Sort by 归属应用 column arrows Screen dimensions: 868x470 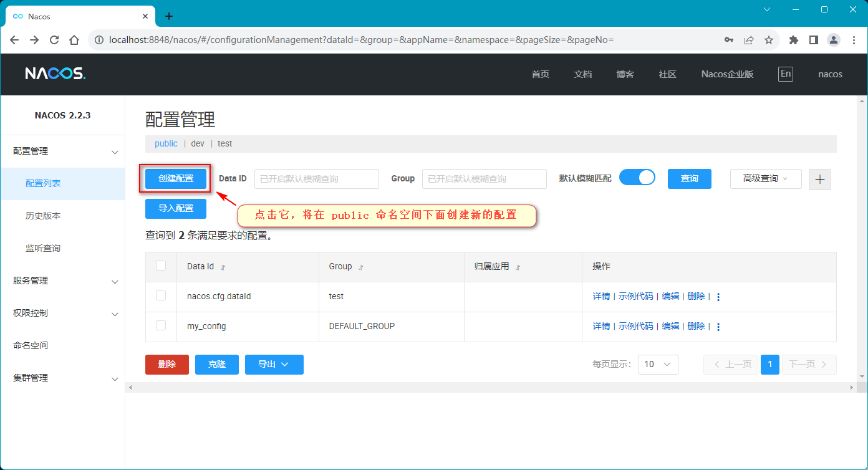tap(518, 267)
